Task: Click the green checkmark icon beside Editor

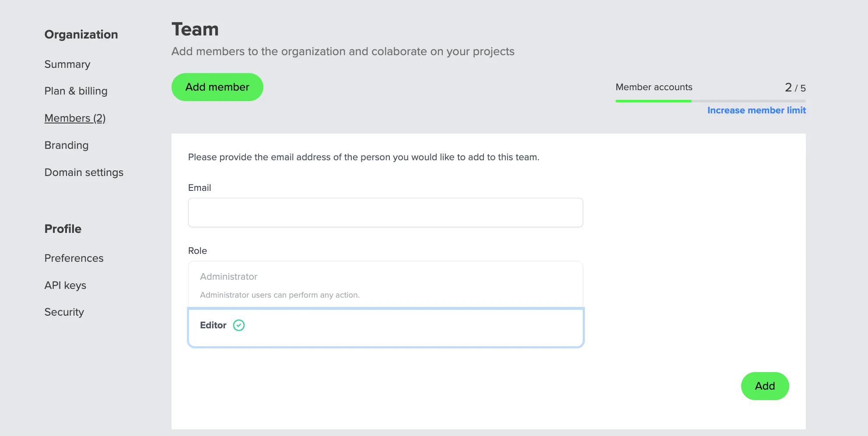Action: [239, 325]
